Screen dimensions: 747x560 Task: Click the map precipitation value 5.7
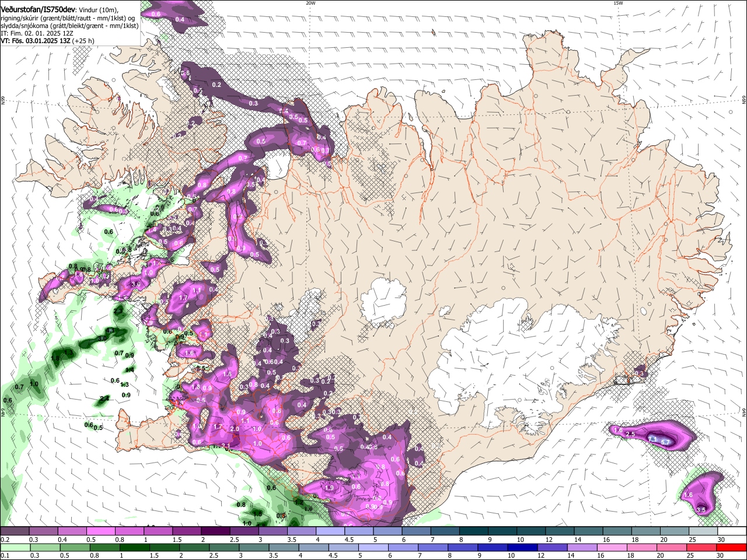[664, 442]
